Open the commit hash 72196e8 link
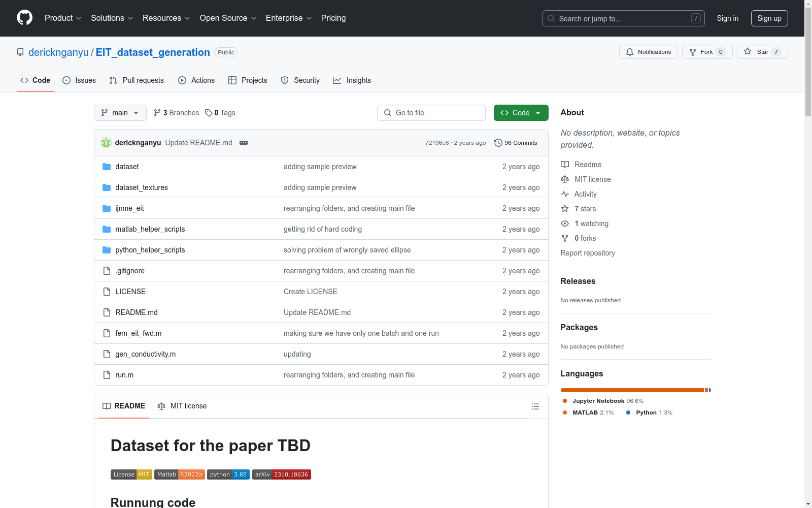 click(x=437, y=143)
